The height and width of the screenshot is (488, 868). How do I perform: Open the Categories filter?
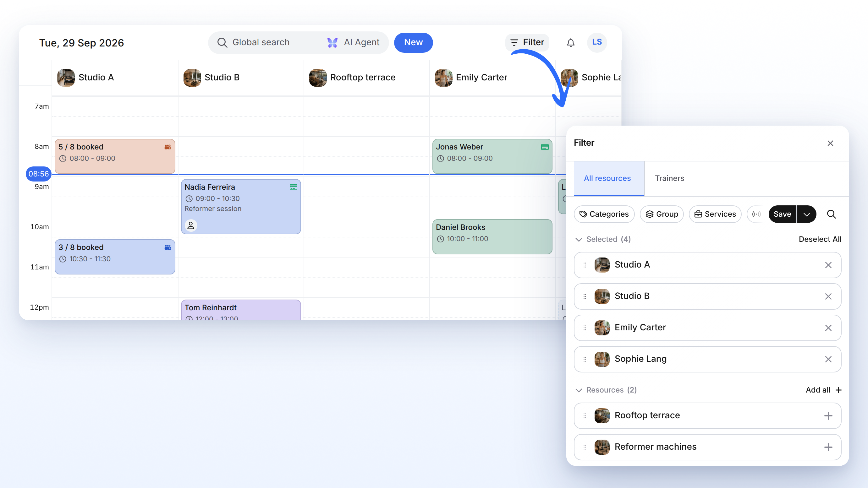tap(604, 214)
